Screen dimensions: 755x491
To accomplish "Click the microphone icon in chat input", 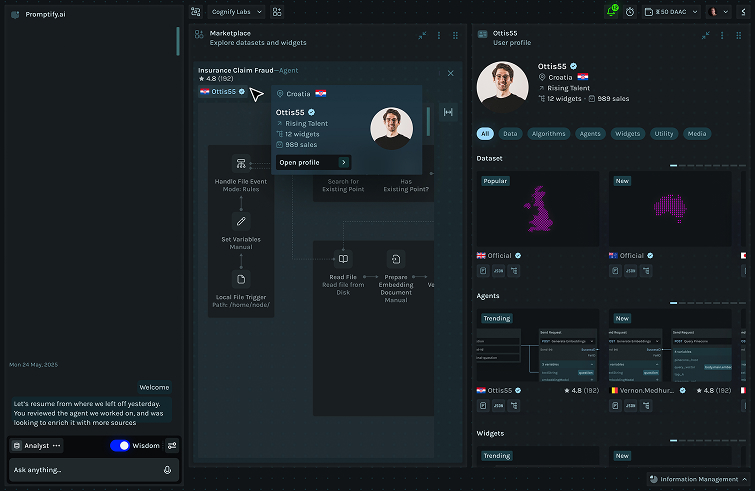I will pos(168,470).
